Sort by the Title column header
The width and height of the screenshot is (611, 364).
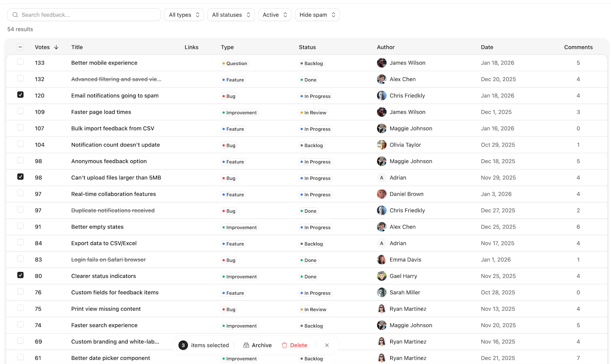(x=77, y=47)
